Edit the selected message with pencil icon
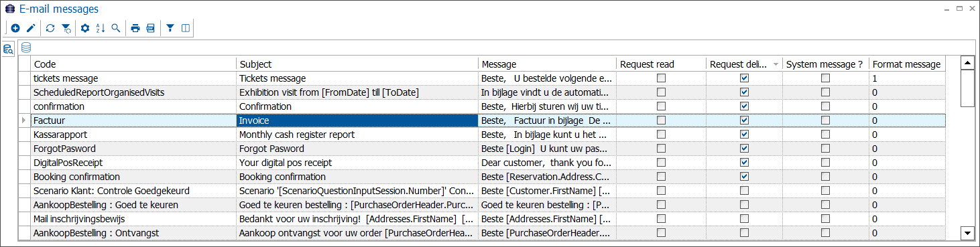 (x=30, y=28)
